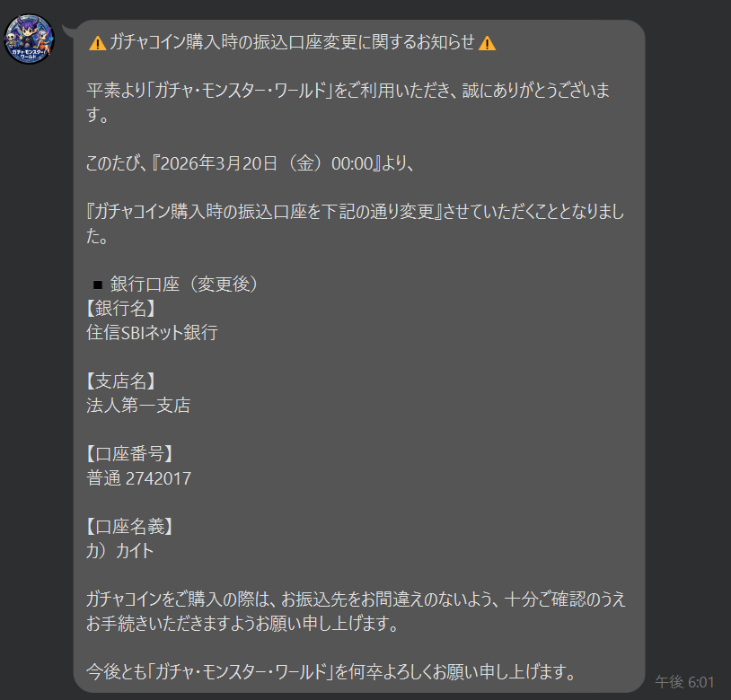Screen dimensions: 731x700
Task: Click the line 『ガチャコイン購入時の振込口座を下記の通り変更』
Action: click(x=264, y=212)
